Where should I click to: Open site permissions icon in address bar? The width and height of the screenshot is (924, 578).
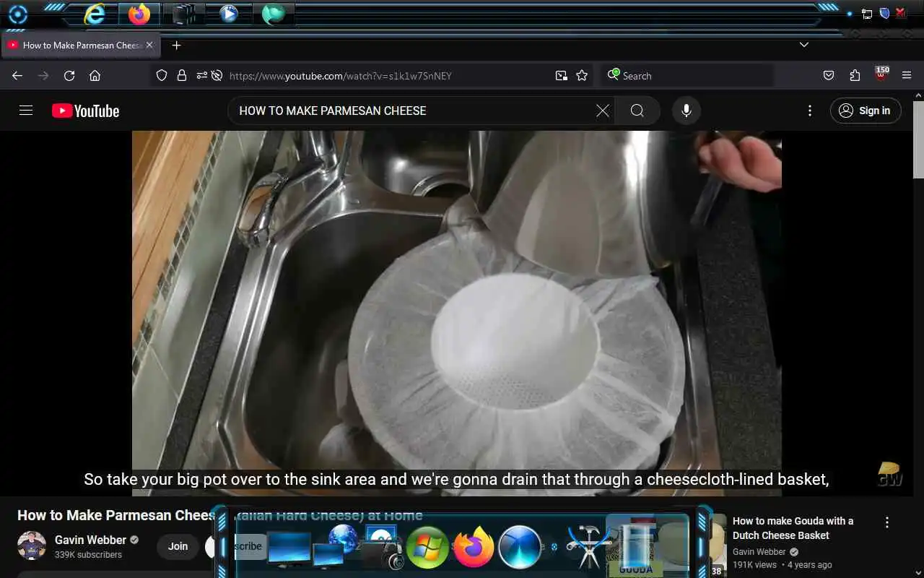(x=201, y=76)
